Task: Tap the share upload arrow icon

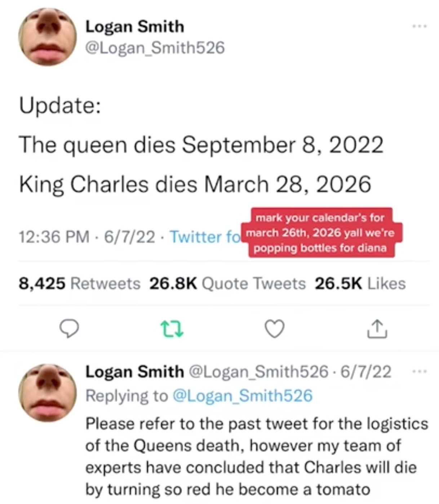Action: 377,328
